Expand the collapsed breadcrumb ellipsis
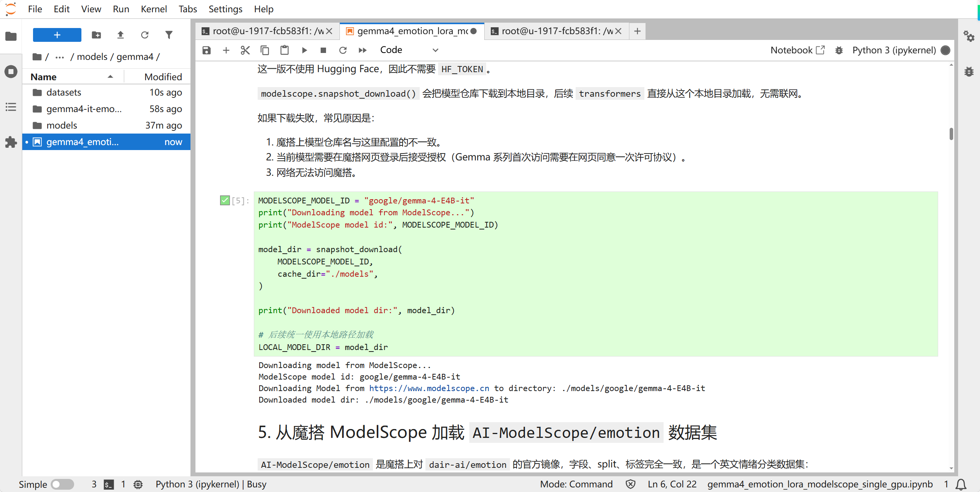 click(x=60, y=57)
